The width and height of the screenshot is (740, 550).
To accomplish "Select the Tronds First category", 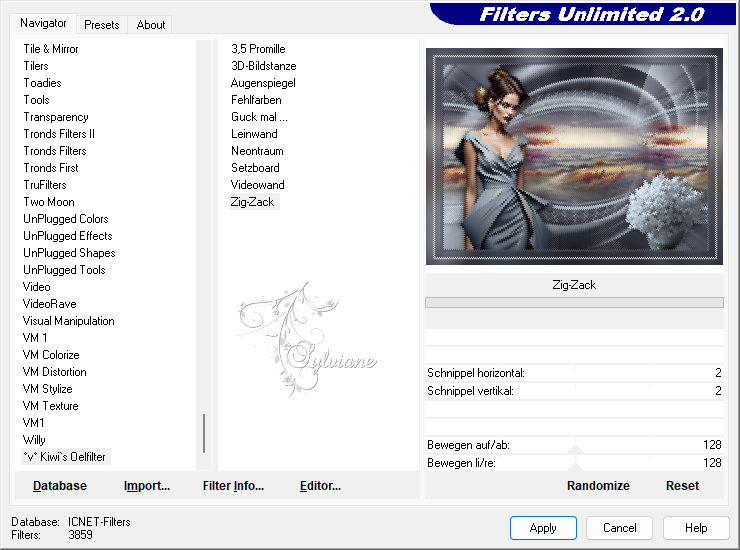I will click(51, 168).
